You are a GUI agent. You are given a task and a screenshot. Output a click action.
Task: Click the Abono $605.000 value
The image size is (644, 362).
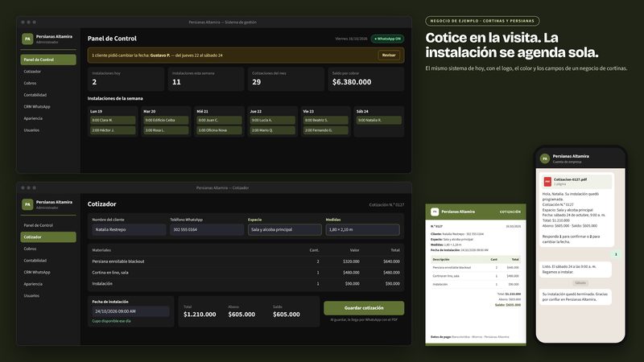tap(242, 315)
